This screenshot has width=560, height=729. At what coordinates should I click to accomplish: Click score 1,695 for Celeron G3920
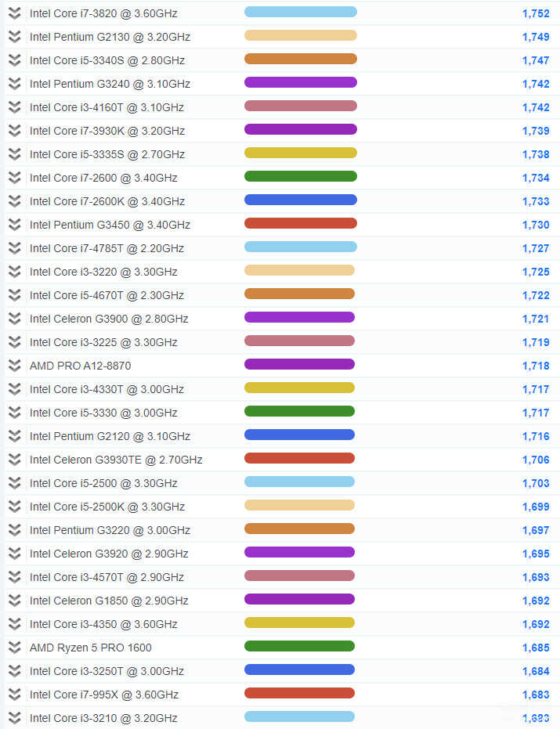[536, 554]
